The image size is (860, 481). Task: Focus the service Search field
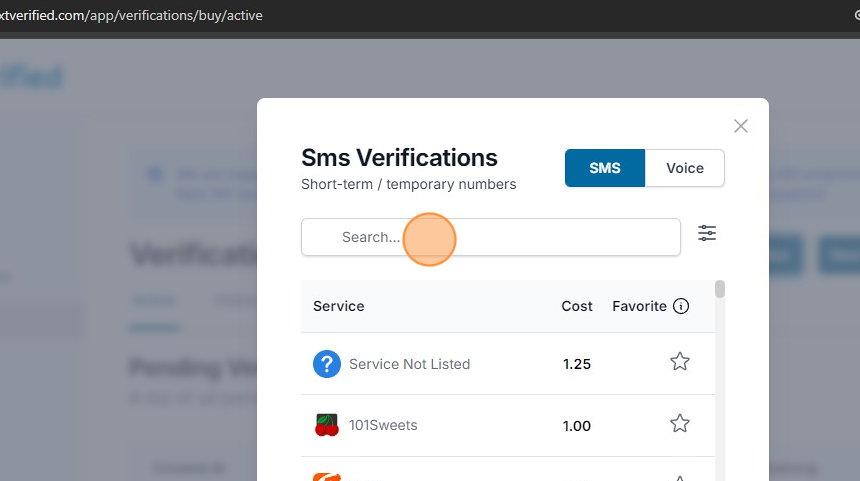pos(490,237)
